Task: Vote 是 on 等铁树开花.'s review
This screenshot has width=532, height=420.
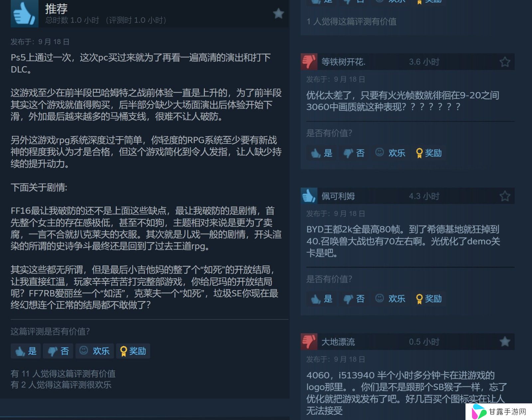Action: [321, 153]
